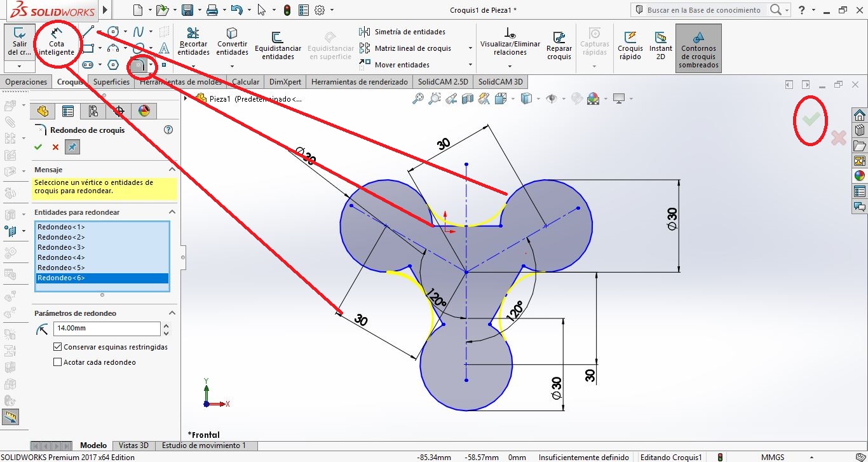Screen dimensions: 868x462
Task: Open Estudio de movimiento 1 tab
Action: point(203,445)
